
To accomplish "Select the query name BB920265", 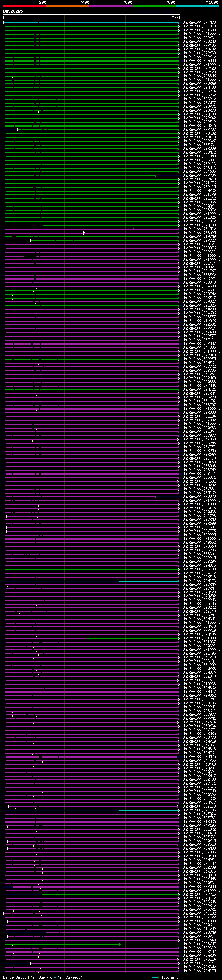I will [13, 11].
